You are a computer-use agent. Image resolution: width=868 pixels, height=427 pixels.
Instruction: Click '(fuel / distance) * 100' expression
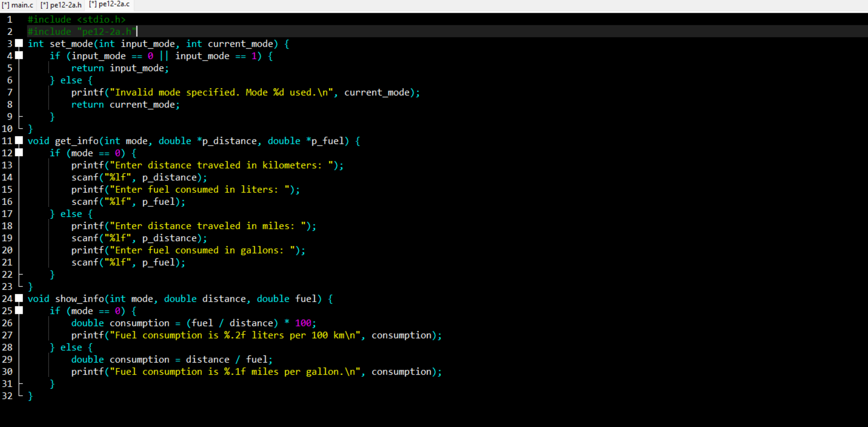tap(249, 323)
